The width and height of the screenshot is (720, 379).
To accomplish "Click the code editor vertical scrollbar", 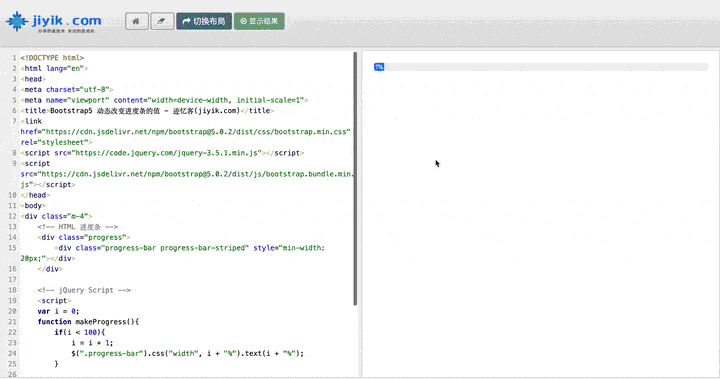I will [355, 179].
